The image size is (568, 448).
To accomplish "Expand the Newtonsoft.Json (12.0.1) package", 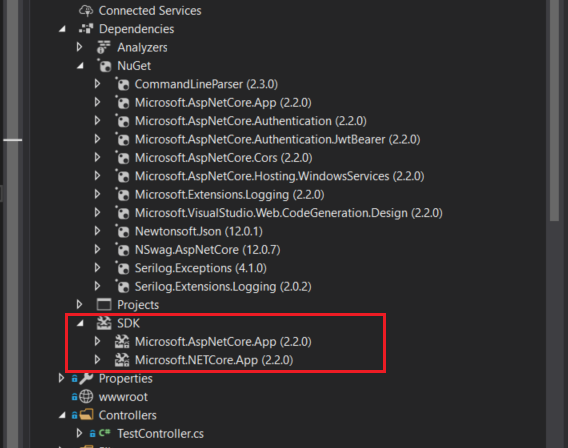I will tap(97, 231).
